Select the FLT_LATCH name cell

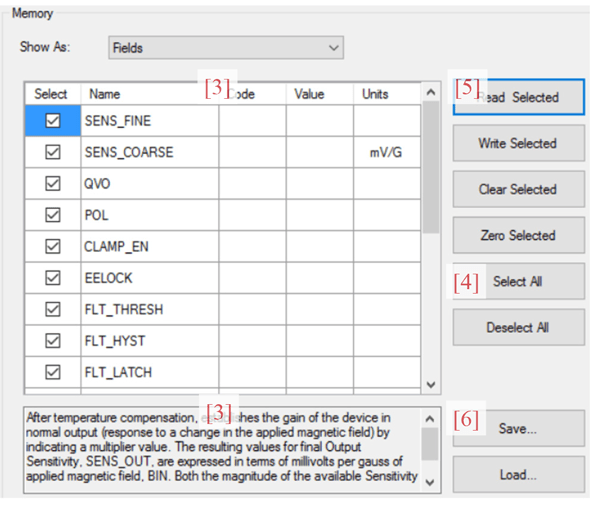150,372
